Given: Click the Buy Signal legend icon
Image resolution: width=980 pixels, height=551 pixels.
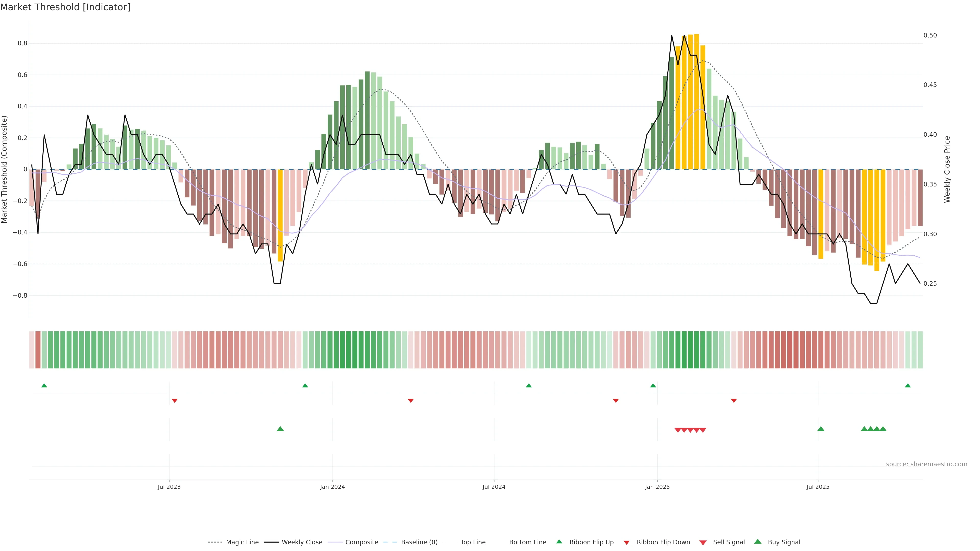Looking at the screenshot, I should (x=757, y=542).
